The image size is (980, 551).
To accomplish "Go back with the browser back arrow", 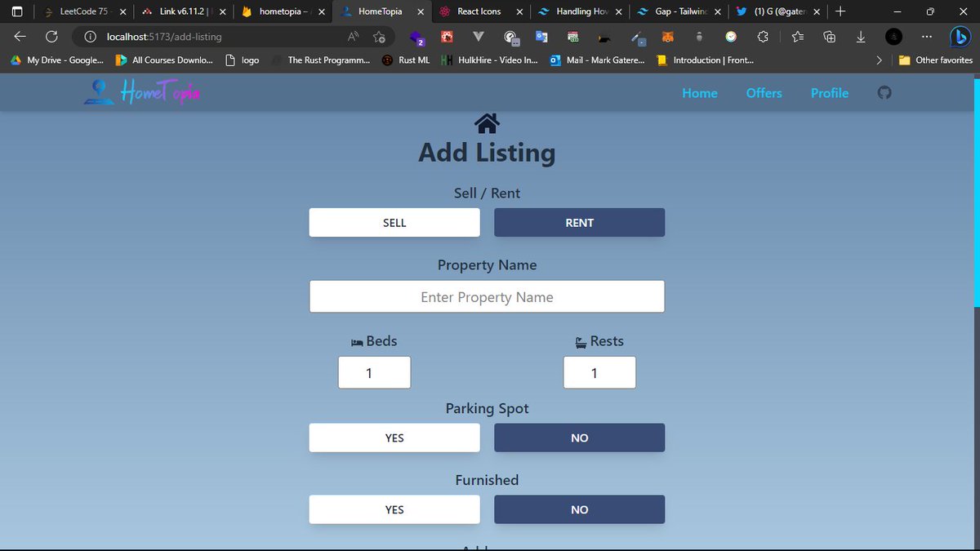I will (20, 36).
